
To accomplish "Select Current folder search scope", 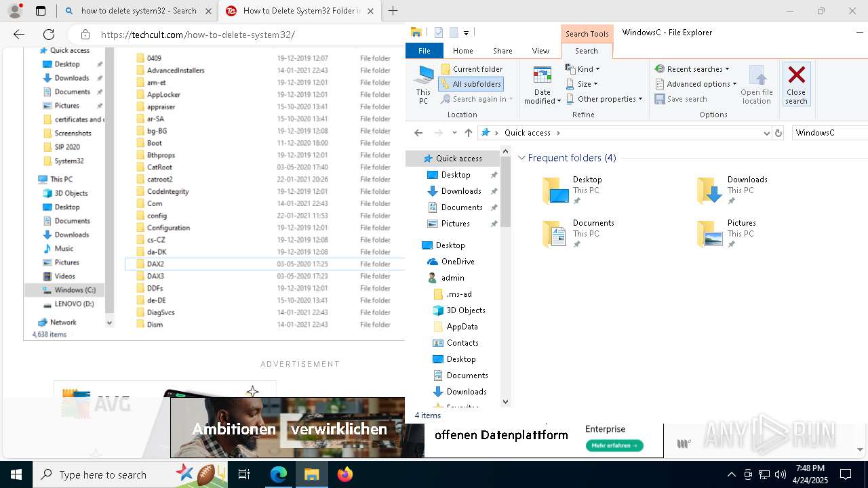I will 472,69.
